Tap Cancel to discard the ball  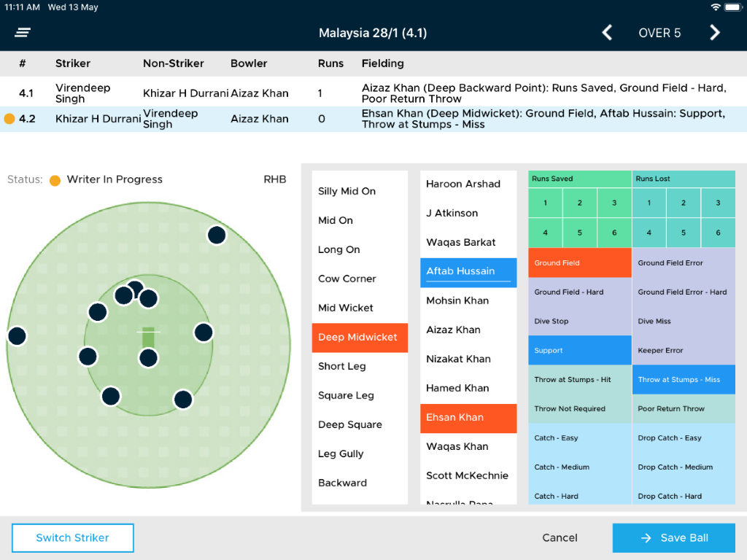click(560, 538)
